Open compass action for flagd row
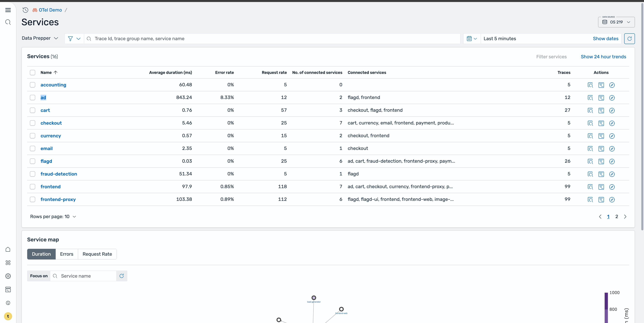This screenshot has width=644, height=323. pyautogui.click(x=612, y=161)
